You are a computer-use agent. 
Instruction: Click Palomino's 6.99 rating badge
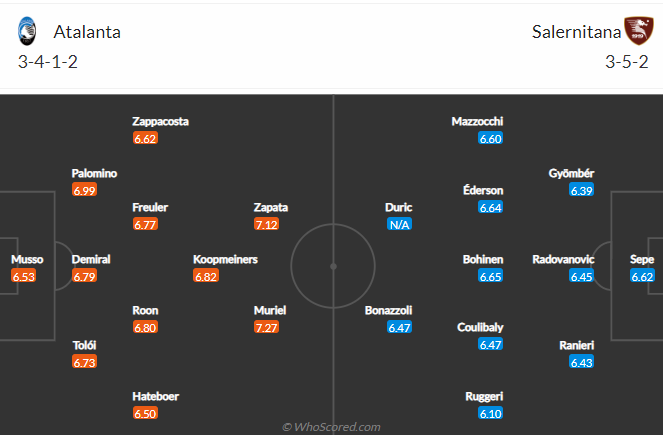click(x=85, y=190)
